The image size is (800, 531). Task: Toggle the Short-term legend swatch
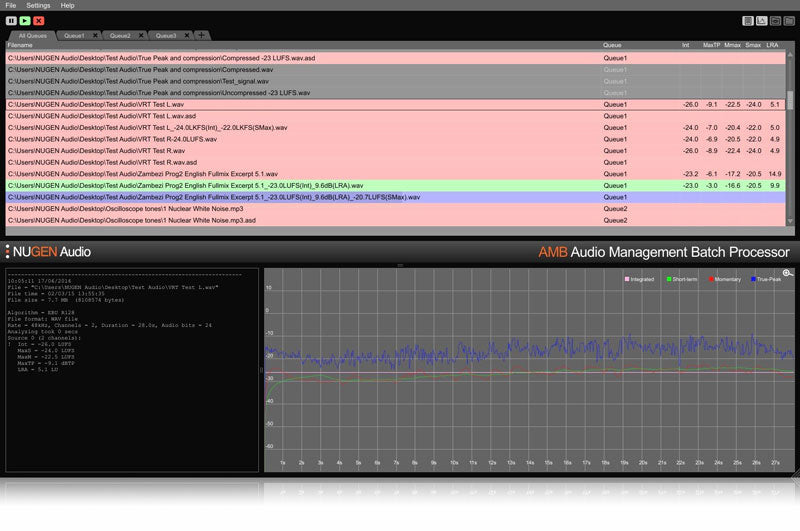(669, 279)
